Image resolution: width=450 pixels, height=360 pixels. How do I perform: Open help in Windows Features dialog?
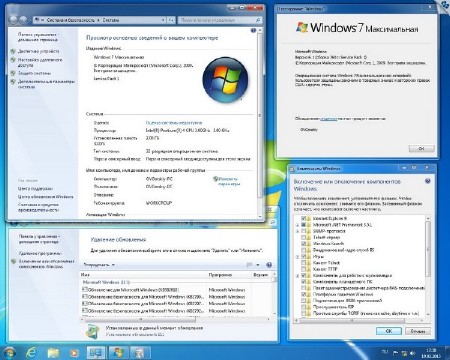click(x=428, y=181)
